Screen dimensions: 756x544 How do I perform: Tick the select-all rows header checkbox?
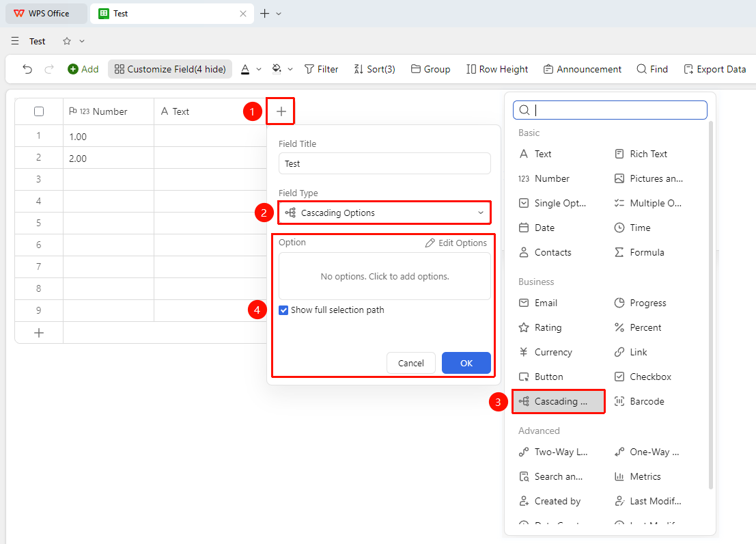(39, 111)
